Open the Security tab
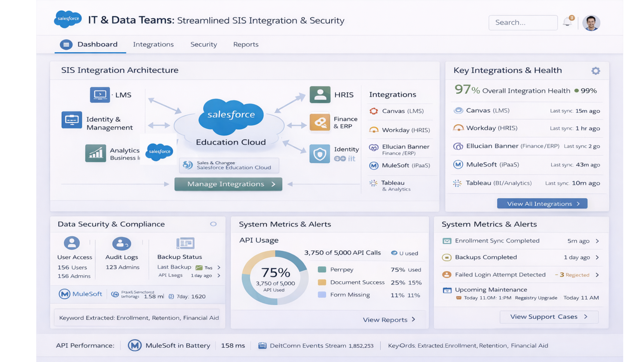Viewport: 644px width, 362px height. pos(203,44)
